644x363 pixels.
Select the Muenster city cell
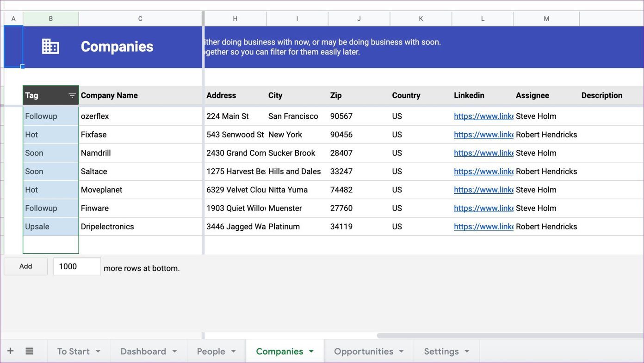[297, 209]
